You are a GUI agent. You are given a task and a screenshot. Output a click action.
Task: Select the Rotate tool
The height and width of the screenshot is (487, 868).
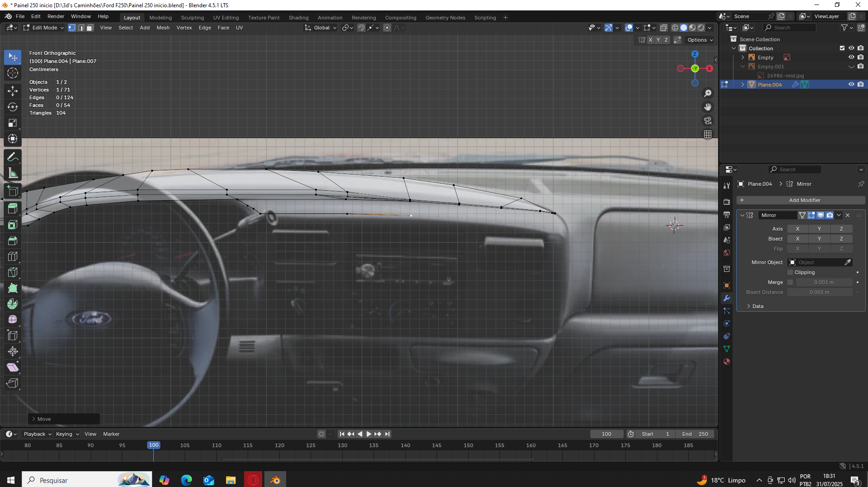13,107
